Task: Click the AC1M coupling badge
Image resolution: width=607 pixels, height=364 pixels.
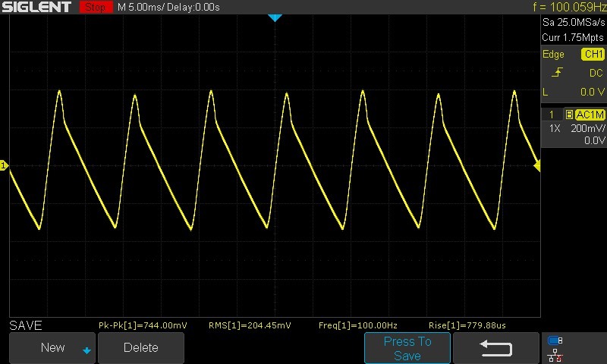Action: pyautogui.click(x=590, y=115)
